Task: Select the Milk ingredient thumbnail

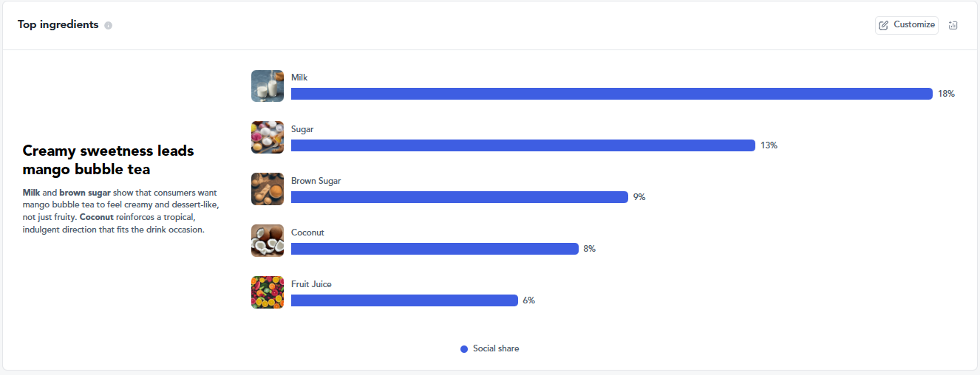Action: 268,86
